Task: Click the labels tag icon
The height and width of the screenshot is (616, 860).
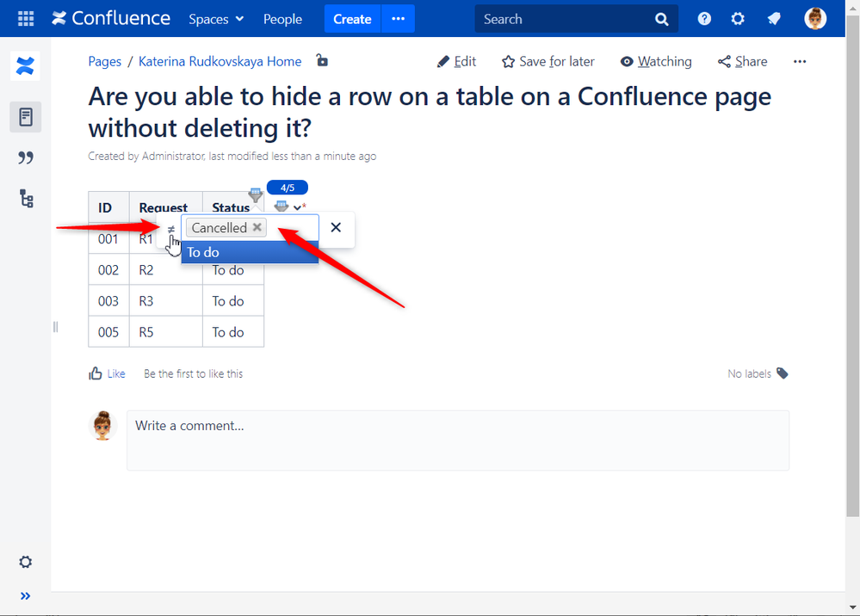Action: click(x=783, y=373)
